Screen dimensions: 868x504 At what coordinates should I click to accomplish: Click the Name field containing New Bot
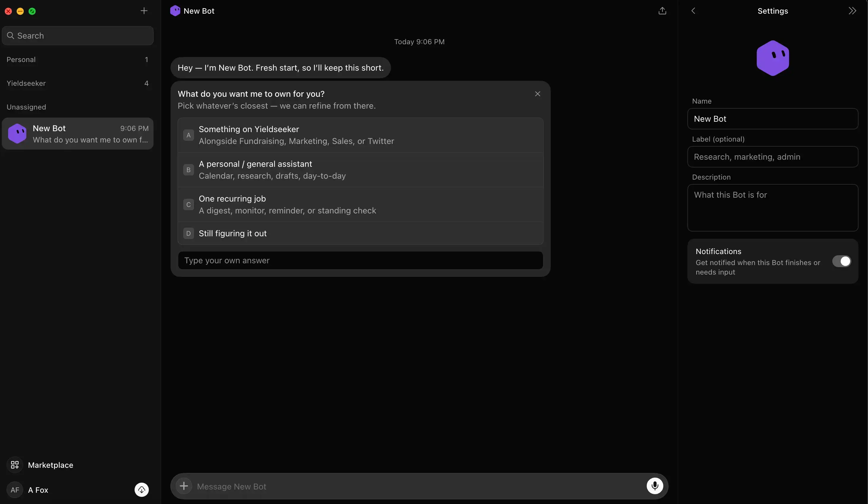(x=773, y=119)
